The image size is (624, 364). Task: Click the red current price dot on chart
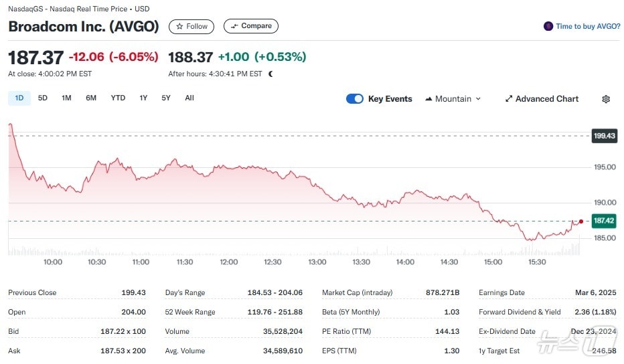(x=580, y=221)
